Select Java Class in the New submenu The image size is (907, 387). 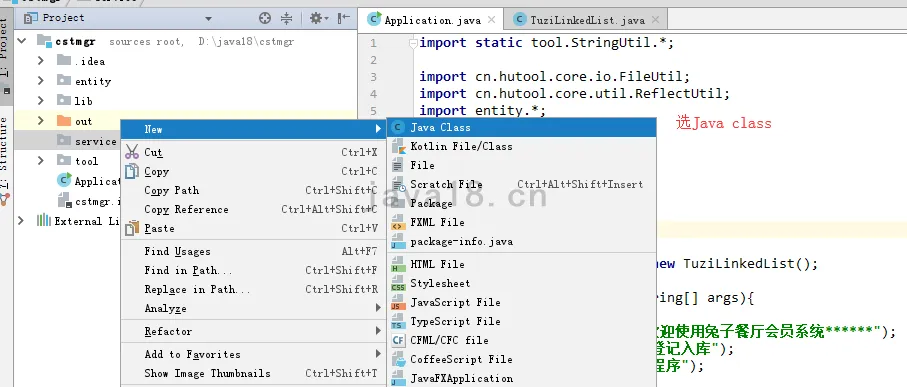521,127
